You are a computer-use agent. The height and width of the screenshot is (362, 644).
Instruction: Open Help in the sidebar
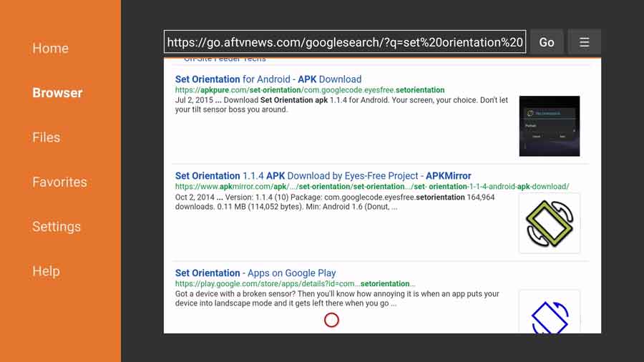(46, 271)
